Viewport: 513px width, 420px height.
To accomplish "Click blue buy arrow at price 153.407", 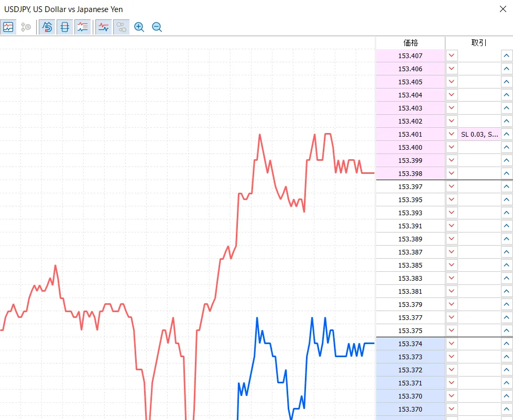I will (506, 56).
